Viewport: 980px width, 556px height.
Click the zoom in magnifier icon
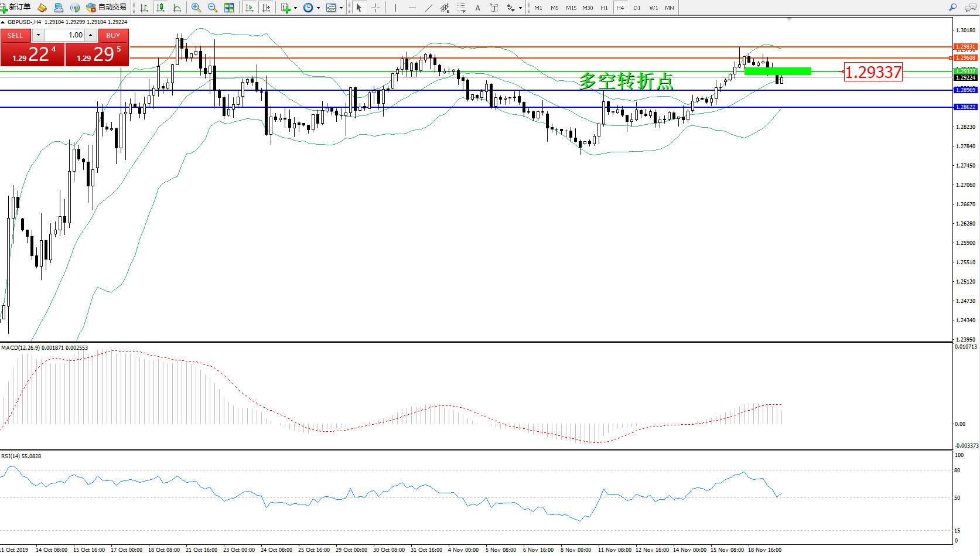tap(196, 8)
